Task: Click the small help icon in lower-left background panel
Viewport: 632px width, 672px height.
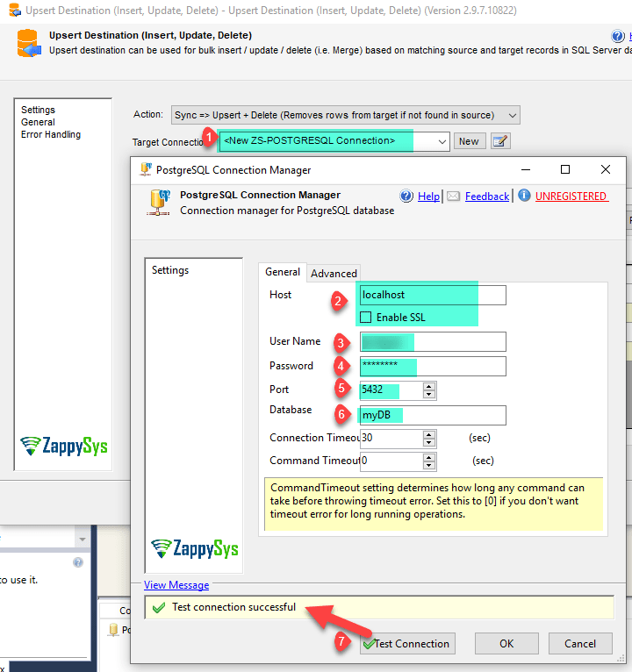Action: point(77,562)
